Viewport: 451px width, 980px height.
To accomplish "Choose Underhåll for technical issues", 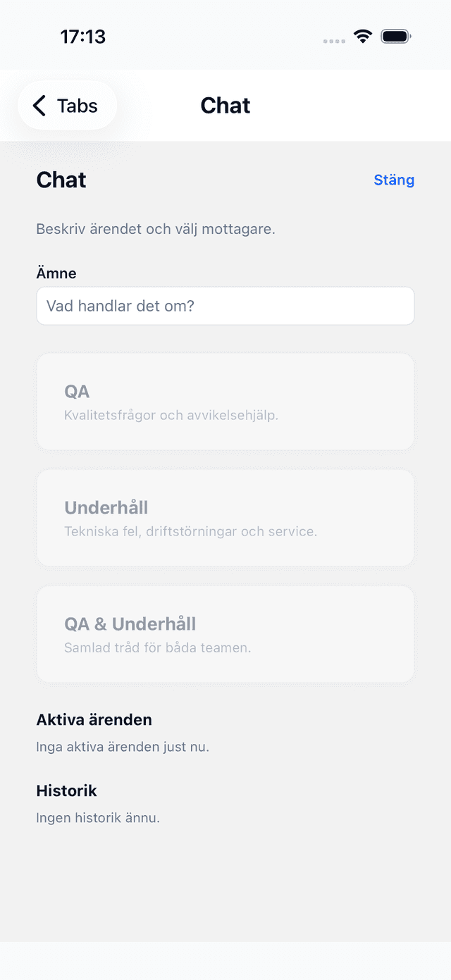I will click(225, 517).
